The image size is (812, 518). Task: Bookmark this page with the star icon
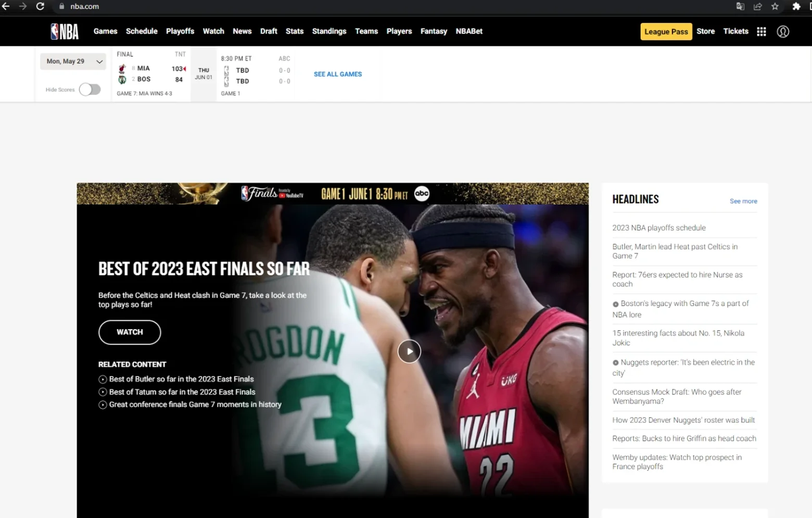point(775,6)
